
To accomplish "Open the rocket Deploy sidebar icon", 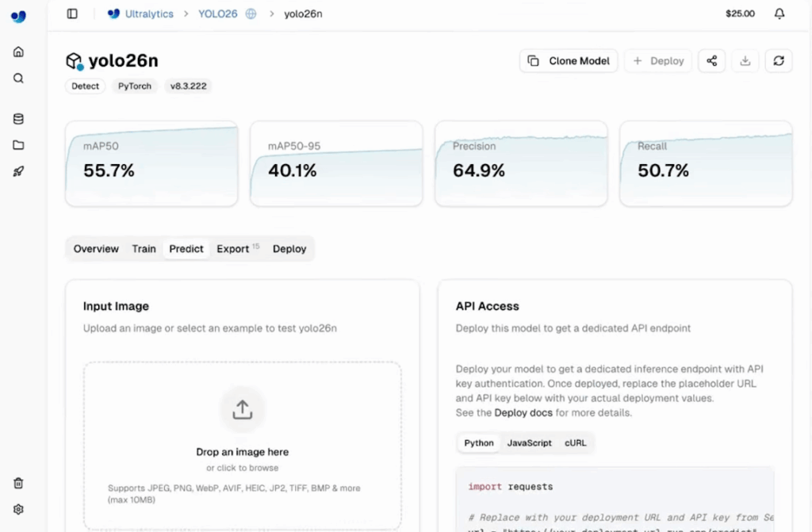I will (18, 171).
